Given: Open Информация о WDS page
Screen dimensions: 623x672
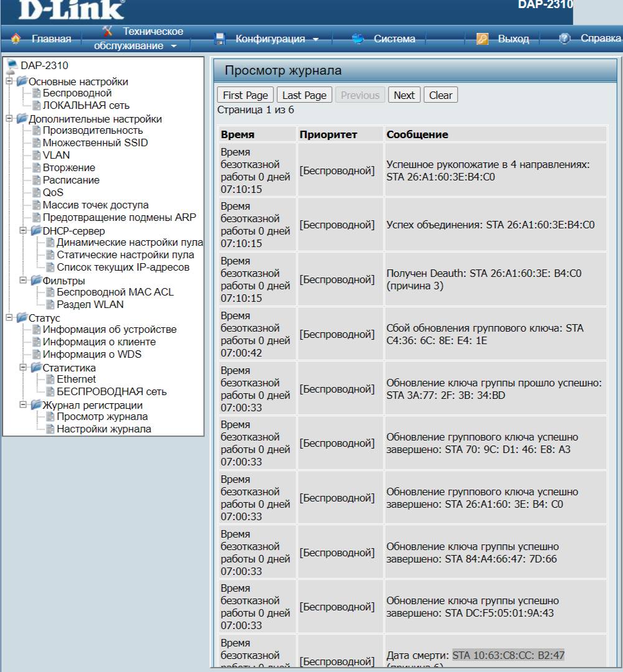Looking at the screenshot, I should [91, 354].
